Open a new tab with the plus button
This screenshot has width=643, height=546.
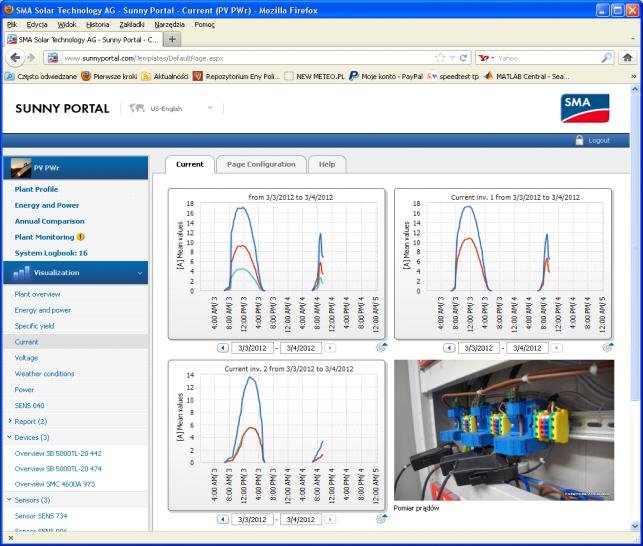[172, 39]
